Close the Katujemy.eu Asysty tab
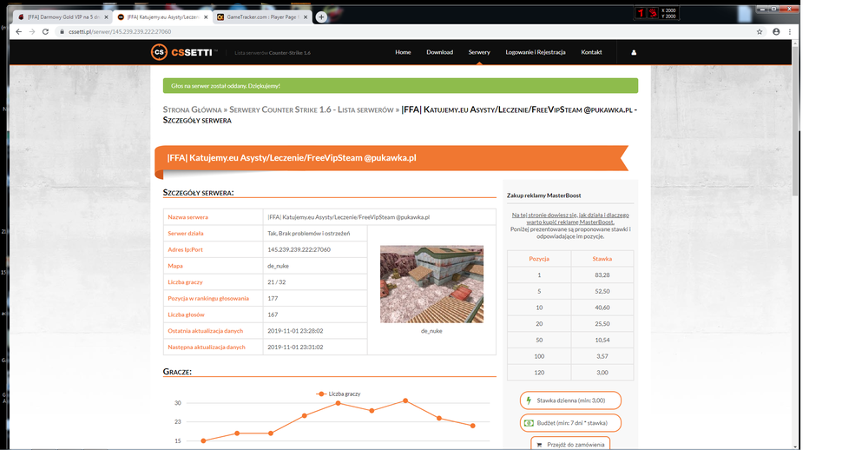The width and height of the screenshot is (868, 450). [x=206, y=17]
